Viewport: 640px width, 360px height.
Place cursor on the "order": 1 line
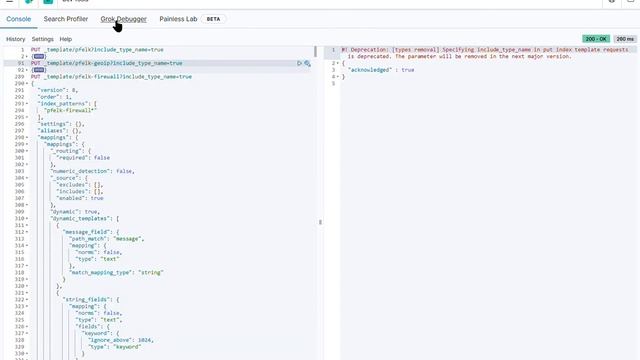point(54,97)
